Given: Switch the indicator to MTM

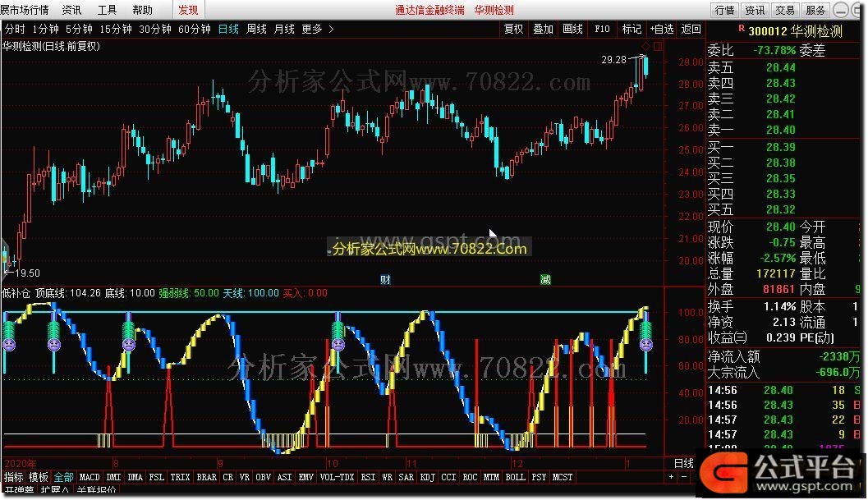Looking at the screenshot, I should [491, 477].
